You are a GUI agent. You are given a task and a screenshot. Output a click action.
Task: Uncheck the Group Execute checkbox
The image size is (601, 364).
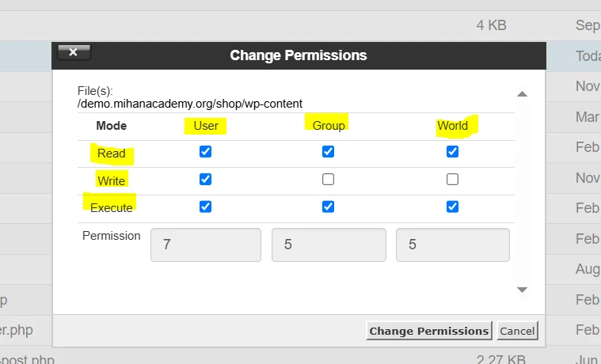click(x=329, y=207)
